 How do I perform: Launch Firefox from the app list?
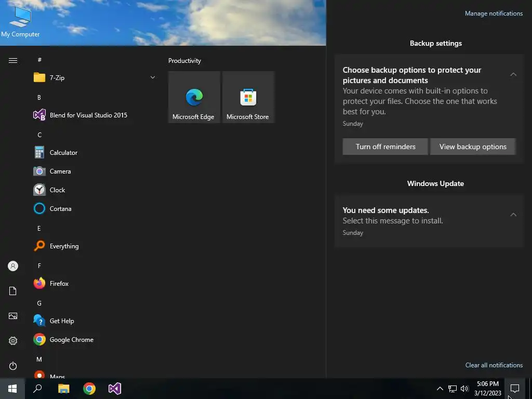pos(95,283)
